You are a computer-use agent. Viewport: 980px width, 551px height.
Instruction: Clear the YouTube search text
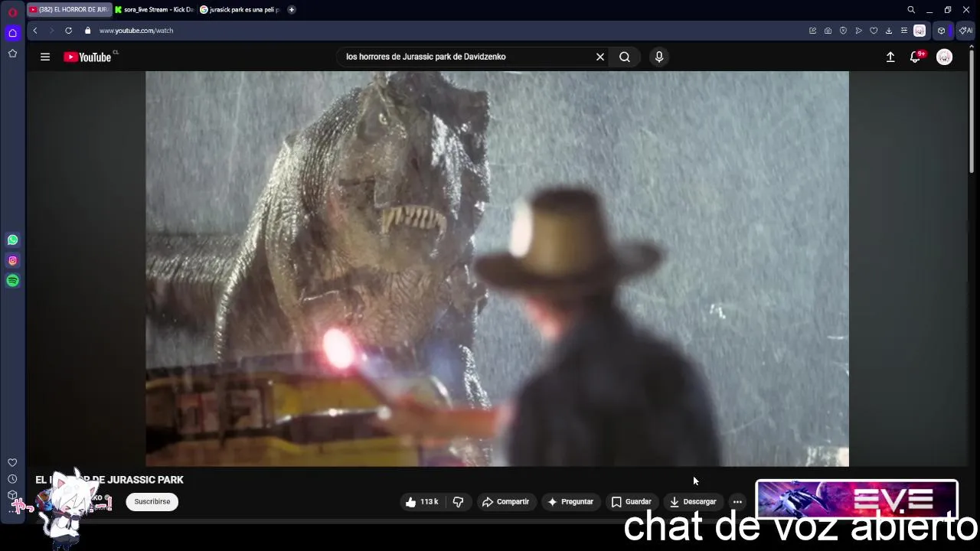point(600,57)
